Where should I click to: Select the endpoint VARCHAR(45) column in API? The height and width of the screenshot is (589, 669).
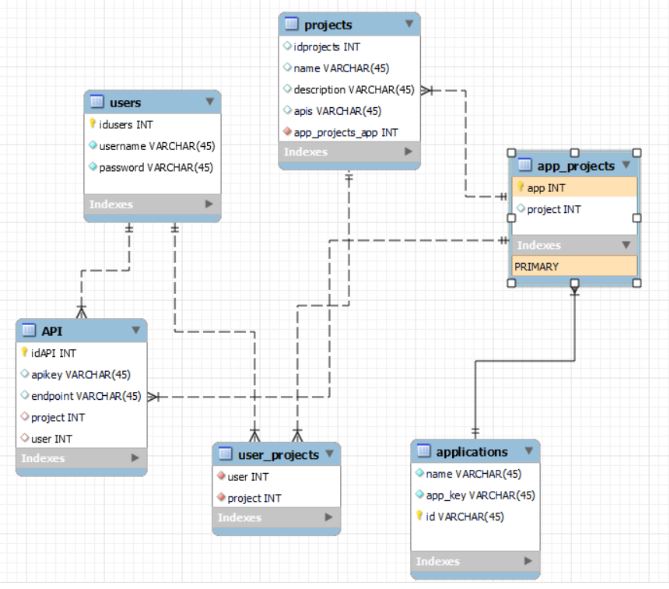80,396
